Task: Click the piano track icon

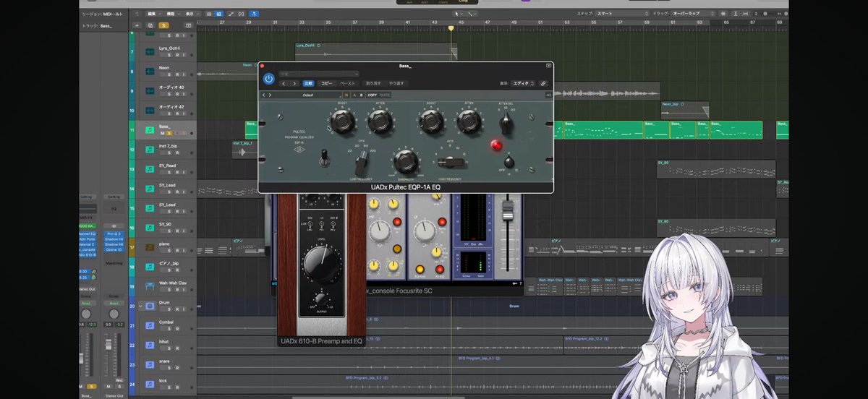Action: click(149, 247)
